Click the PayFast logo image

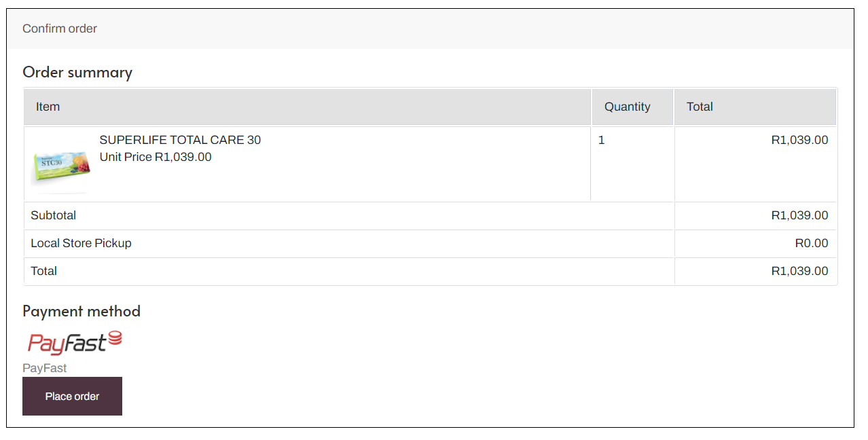point(75,343)
